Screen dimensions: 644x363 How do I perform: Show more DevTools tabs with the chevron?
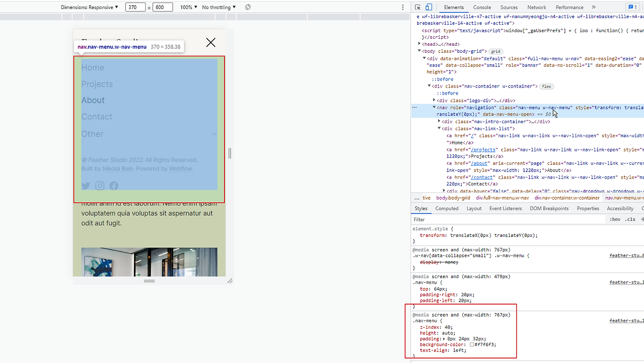[594, 7]
